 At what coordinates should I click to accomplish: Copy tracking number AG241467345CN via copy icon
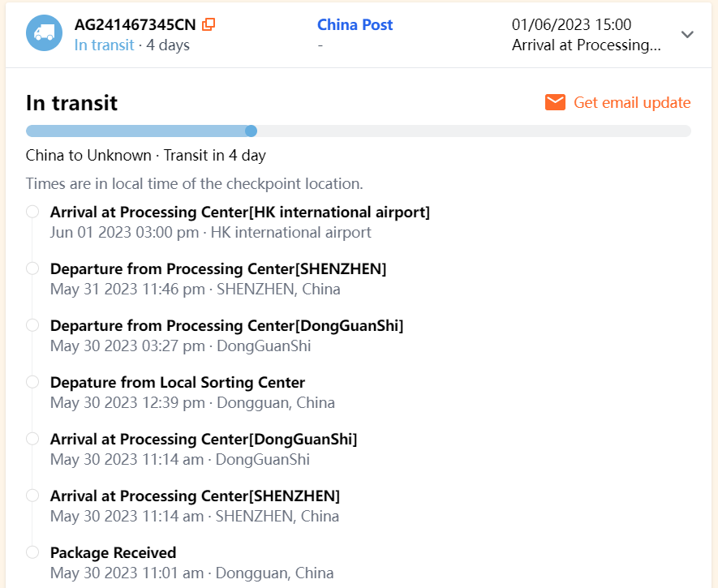(209, 24)
